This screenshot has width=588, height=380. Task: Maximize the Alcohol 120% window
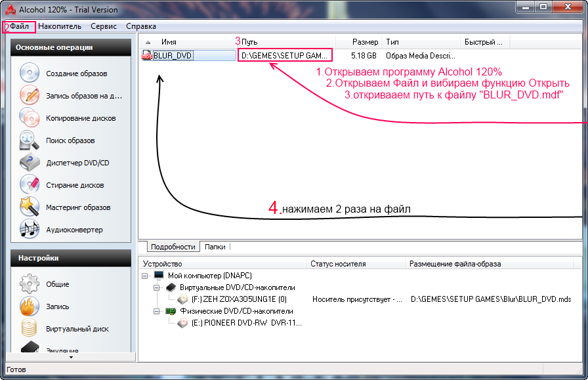click(x=543, y=7)
